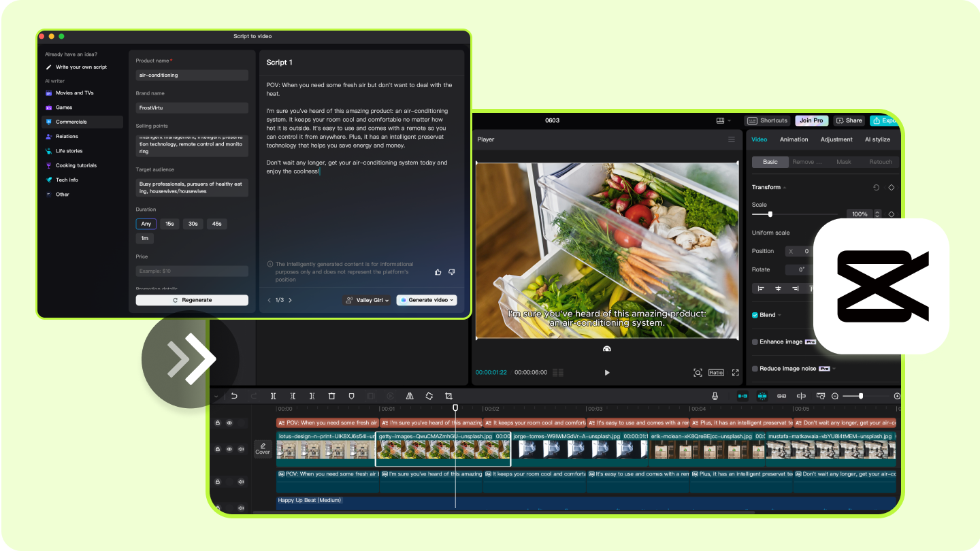Align the clip left
Image resolution: width=980 pixels, height=551 pixels.
(x=761, y=288)
